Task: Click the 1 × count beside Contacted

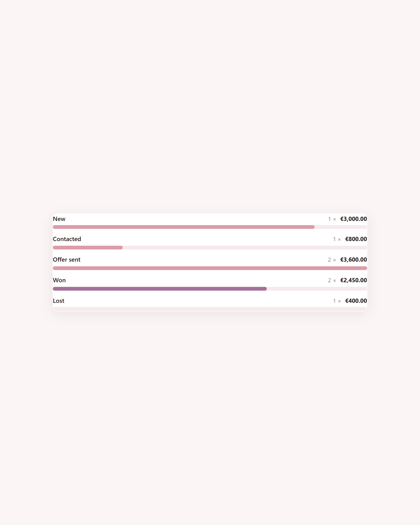Action: point(337,239)
